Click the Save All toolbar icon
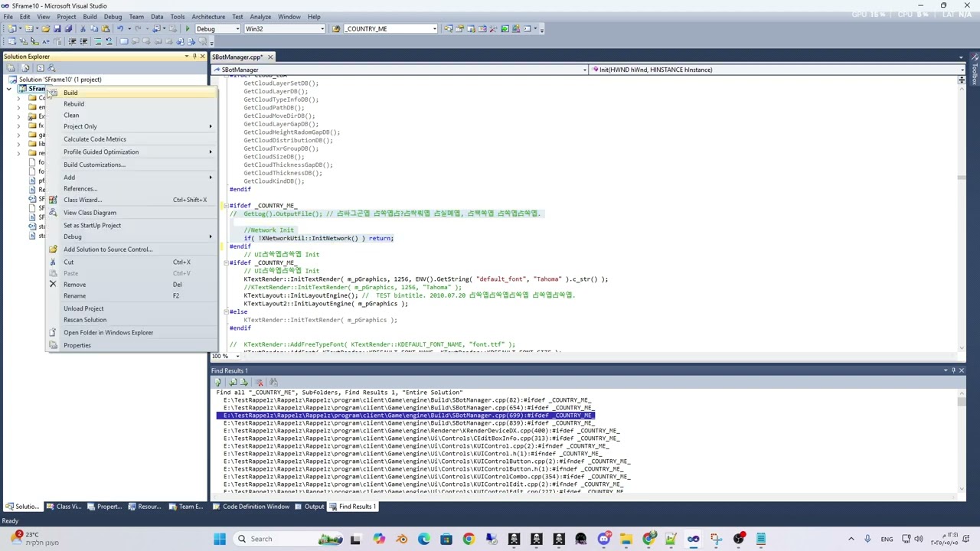This screenshot has width=980, height=551. point(68,29)
